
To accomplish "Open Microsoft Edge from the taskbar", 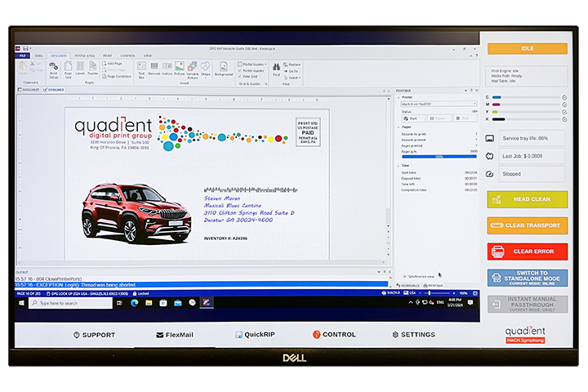I will tap(134, 303).
